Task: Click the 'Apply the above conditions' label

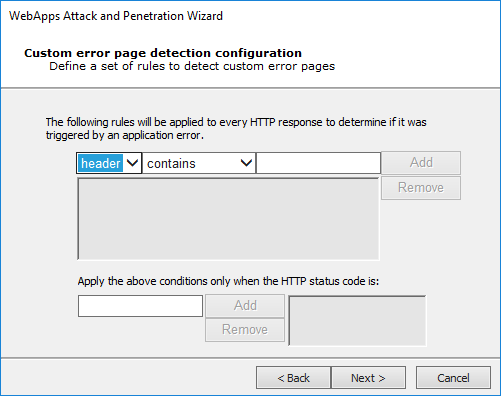Action: 228,281
